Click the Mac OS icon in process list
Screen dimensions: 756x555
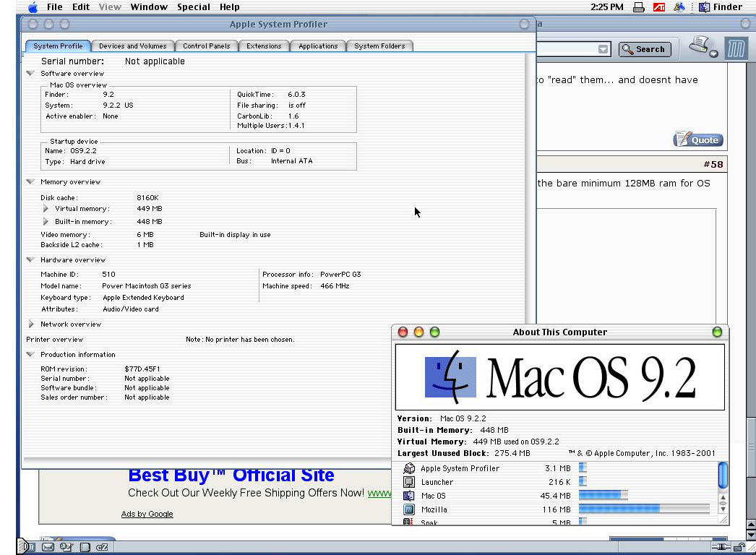(x=409, y=496)
